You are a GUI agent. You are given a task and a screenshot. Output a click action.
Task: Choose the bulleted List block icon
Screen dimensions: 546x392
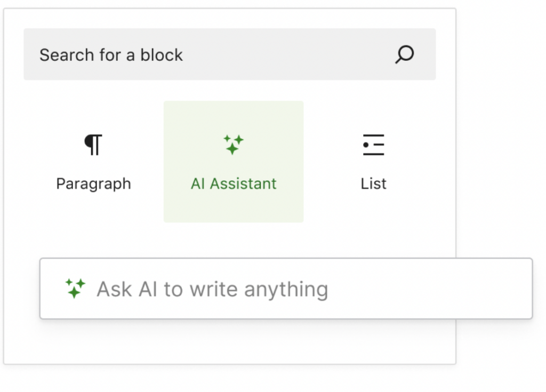coord(373,145)
